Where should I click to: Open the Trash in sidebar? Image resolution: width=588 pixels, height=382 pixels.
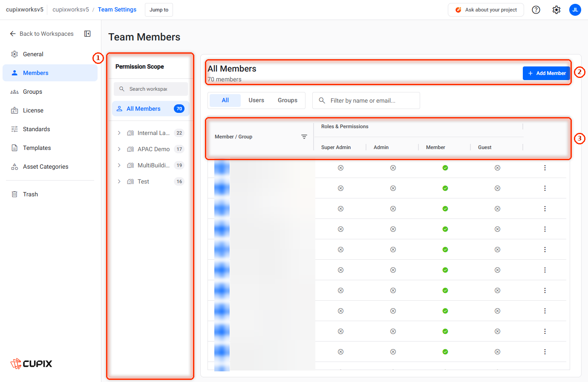pyautogui.click(x=50, y=194)
